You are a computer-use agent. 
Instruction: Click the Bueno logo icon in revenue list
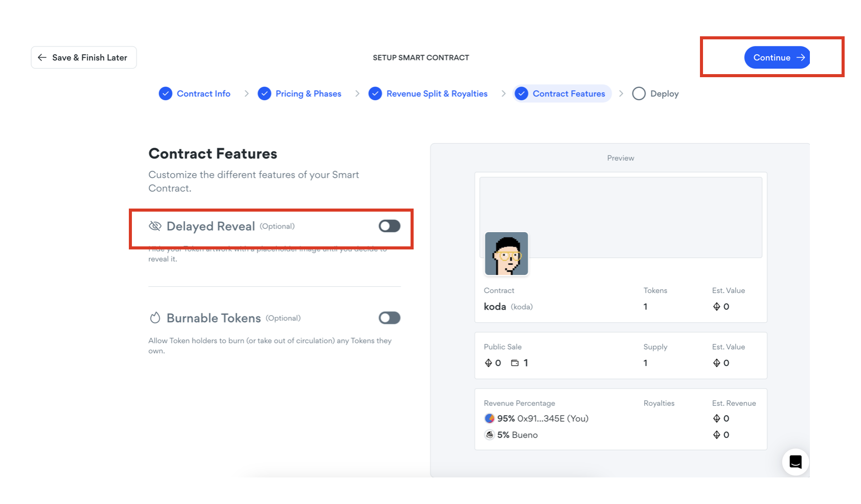(x=489, y=434)
